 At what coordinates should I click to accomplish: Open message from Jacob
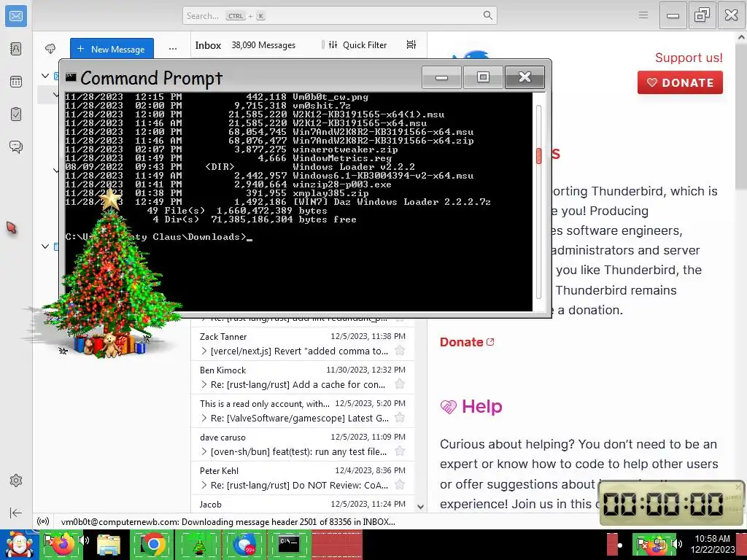click(x=303, y=504)
